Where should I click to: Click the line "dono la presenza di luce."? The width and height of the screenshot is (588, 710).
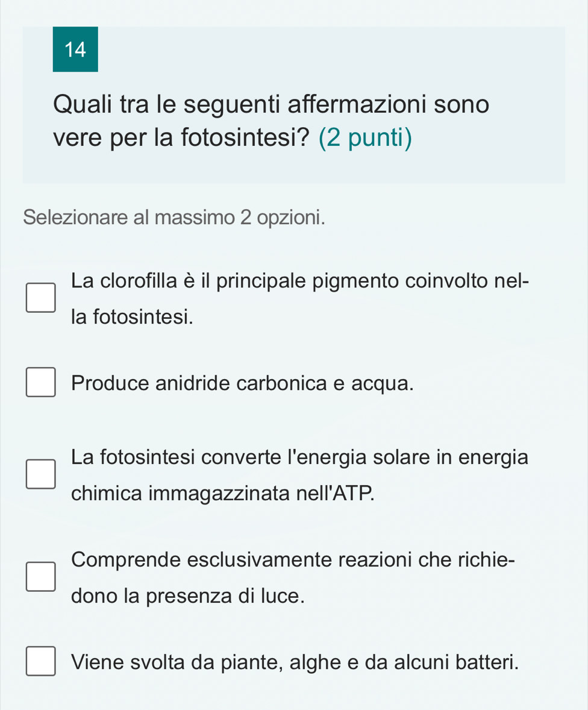[187, 595]
